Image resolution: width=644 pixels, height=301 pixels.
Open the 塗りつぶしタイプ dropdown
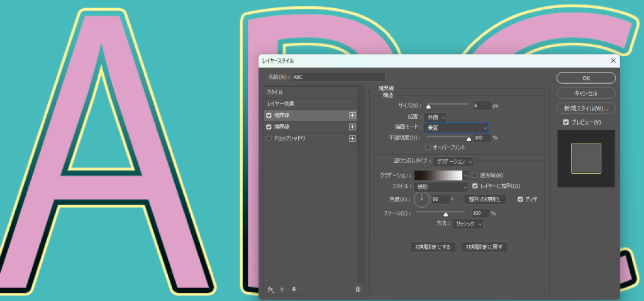(452, 162)
